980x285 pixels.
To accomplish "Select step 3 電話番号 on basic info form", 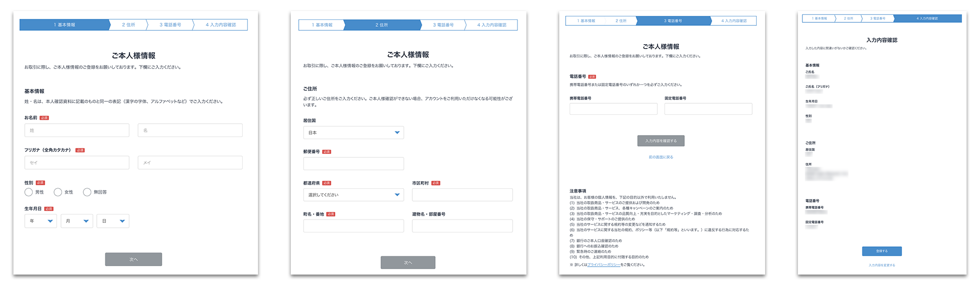I will pos(170,25).
